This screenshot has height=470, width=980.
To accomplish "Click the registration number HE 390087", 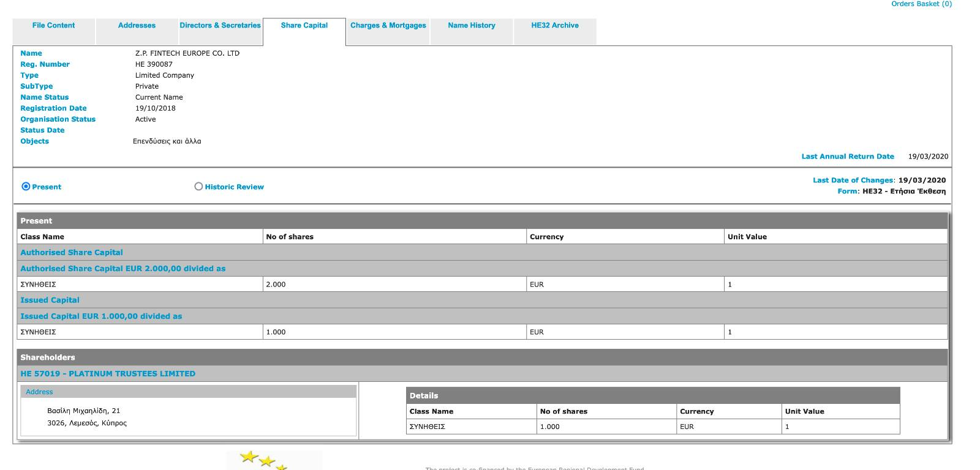I will pos(154,64).
